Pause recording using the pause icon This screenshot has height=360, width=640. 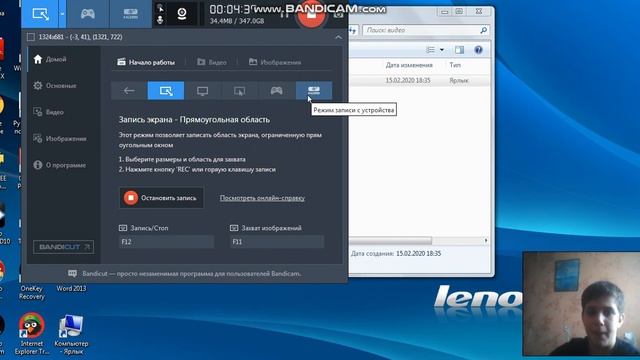pyautogui.click(x=285, y=15)
